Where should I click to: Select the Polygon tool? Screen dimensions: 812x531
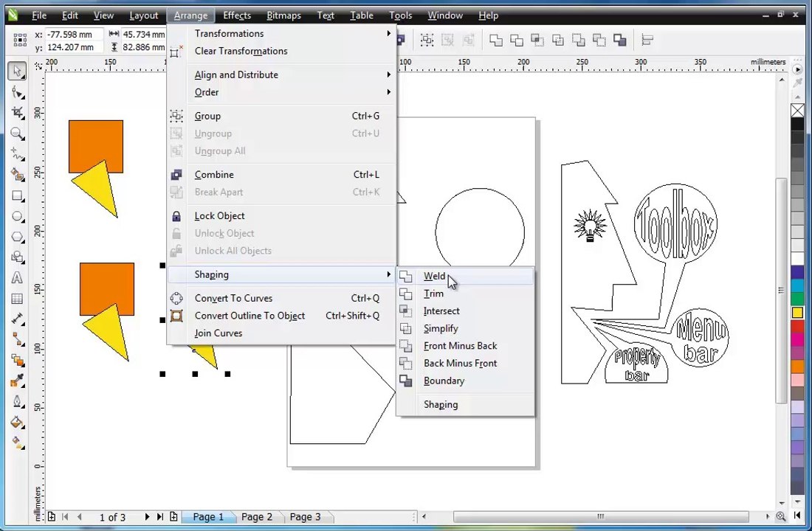[x=17, y=237]
